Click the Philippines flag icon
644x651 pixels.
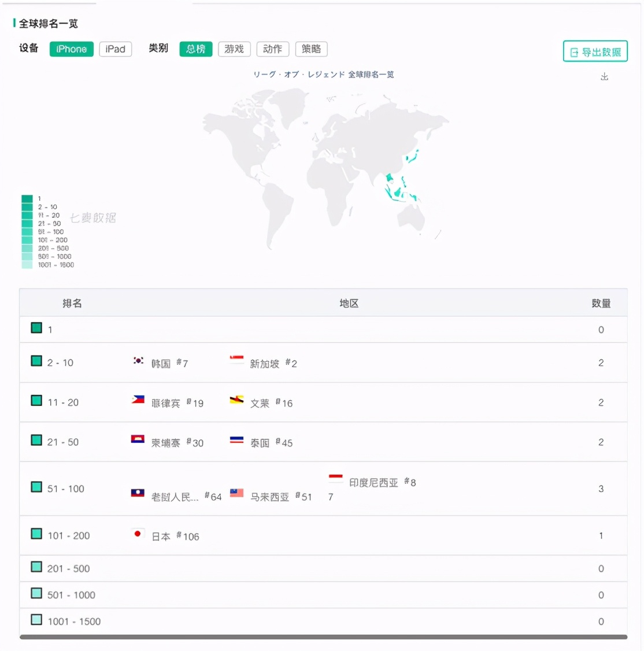(138, 400)
